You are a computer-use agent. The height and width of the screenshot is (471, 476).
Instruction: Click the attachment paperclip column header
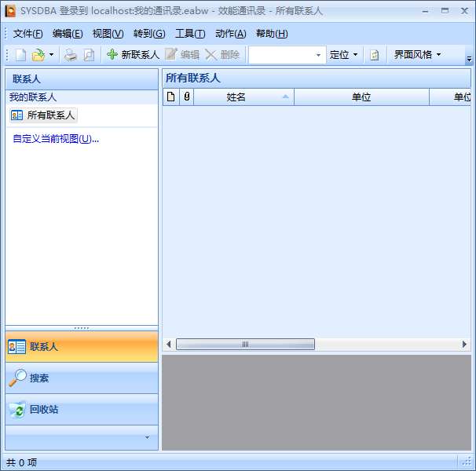(x=187, y=97)
